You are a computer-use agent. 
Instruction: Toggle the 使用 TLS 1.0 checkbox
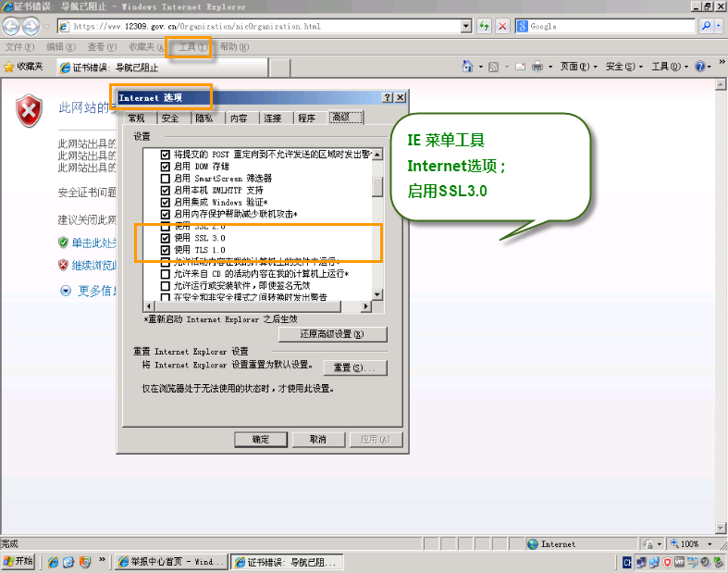point(166,250)
